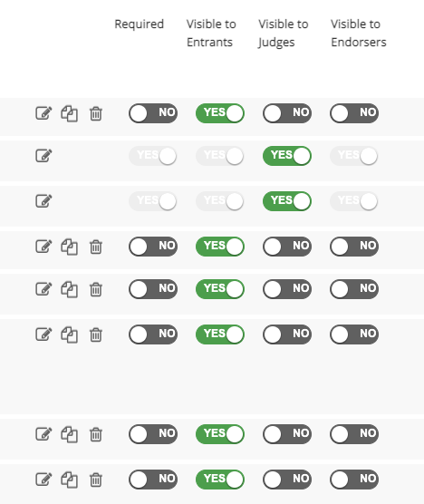Click the copy icon in the first row

click(x=70, y=113)
